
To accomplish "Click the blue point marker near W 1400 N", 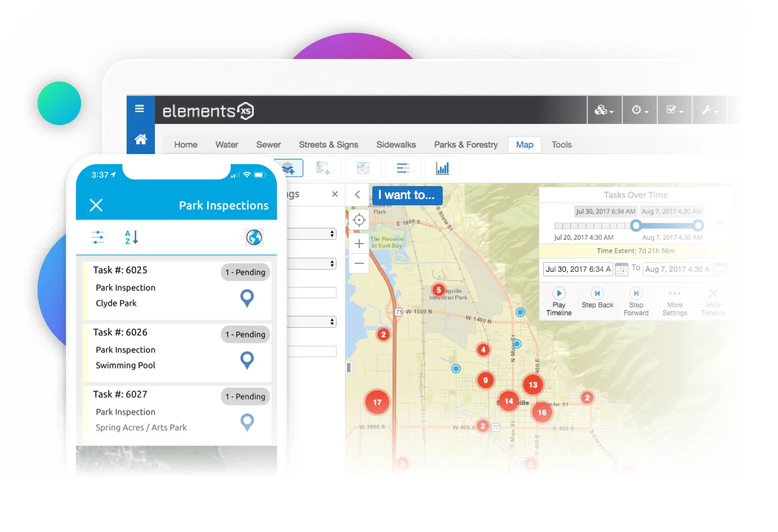I will (x=520, y=312).
